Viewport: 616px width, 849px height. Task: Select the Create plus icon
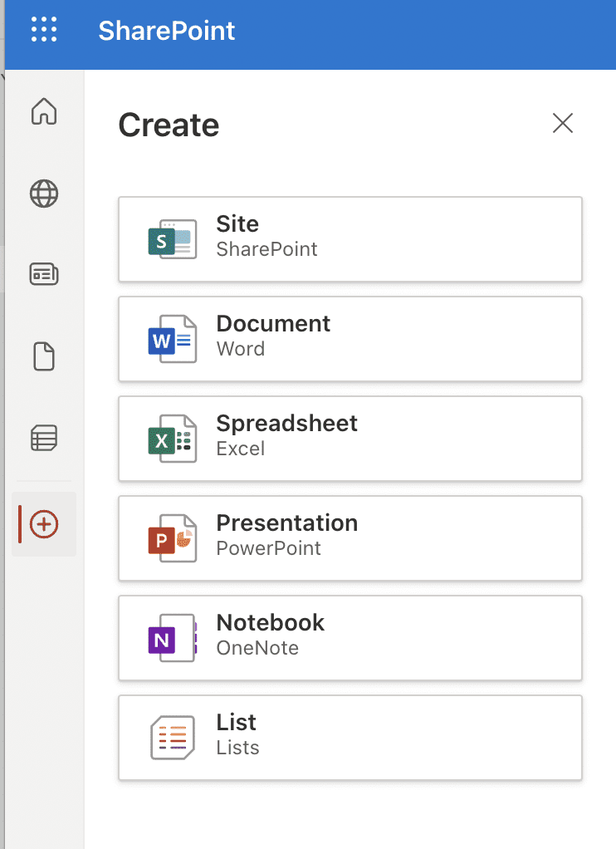[44, 524]
